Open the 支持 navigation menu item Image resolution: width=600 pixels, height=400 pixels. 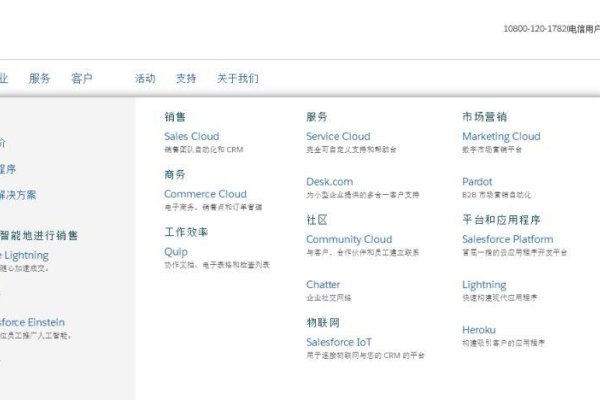186,78
